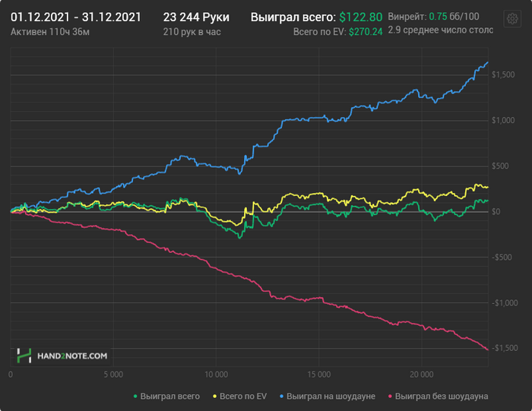The width and height of the screenshot is (532, 411).
Task: Click "210 рук в час" hands per hour
Action: (192, 32)
